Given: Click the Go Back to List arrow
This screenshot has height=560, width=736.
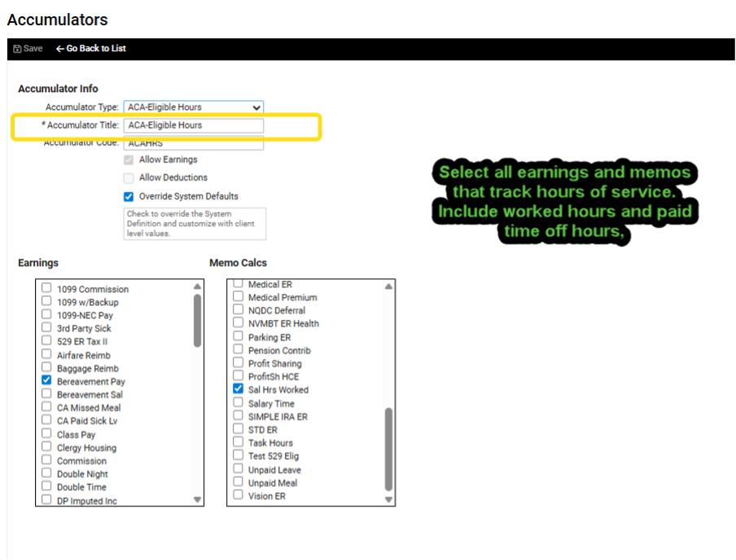Looking at the screenshot, I should click(60, 49).
